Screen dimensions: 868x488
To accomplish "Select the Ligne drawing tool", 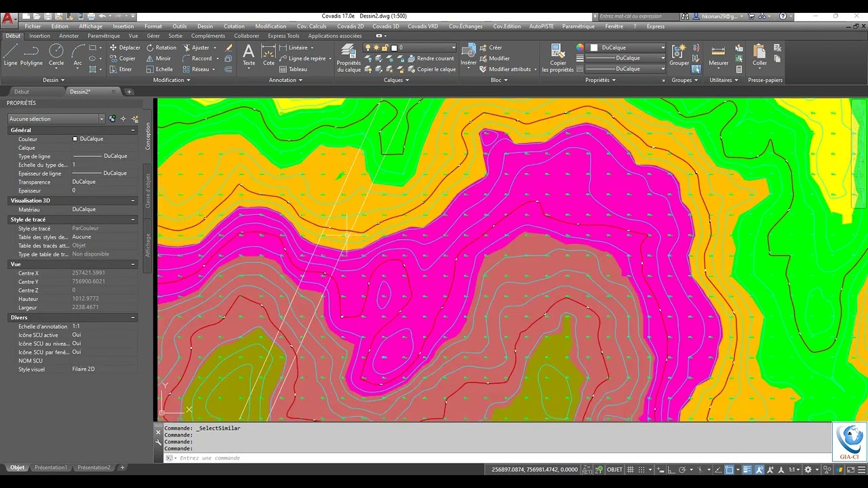I will [10, 56].
